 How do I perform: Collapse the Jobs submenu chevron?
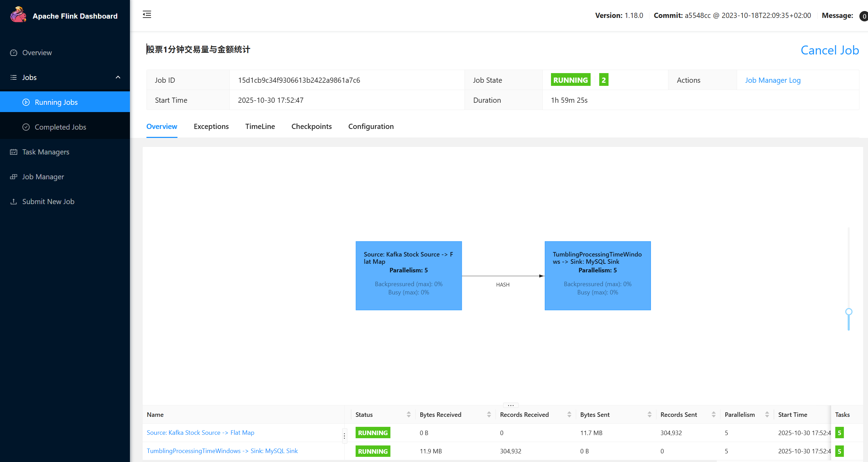point(118,78)
